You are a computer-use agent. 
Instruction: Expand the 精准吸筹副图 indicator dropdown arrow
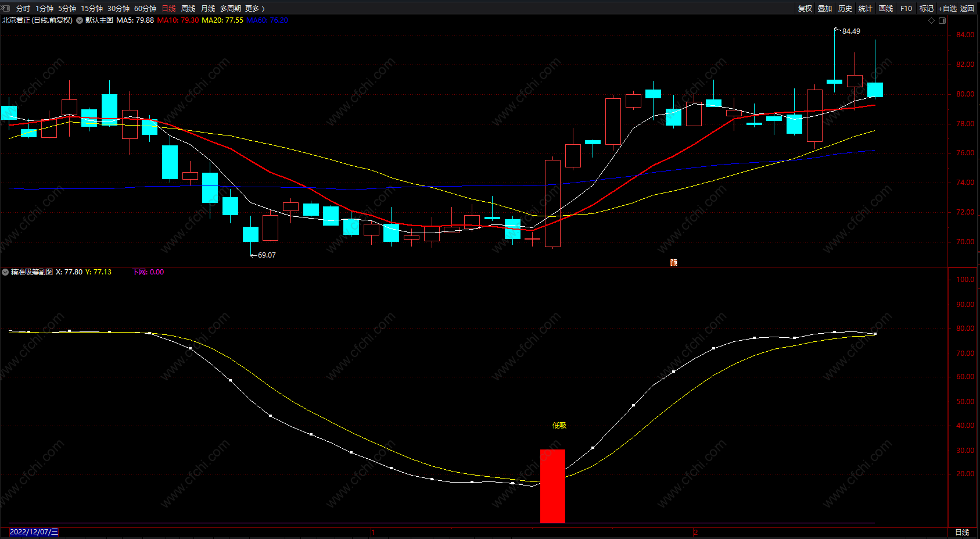tap(5, 272)
